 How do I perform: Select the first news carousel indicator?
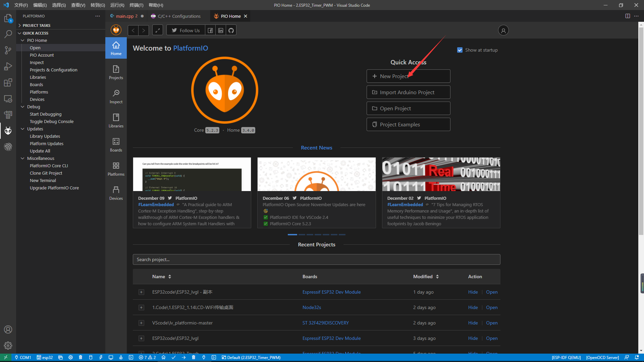point(292,235)
